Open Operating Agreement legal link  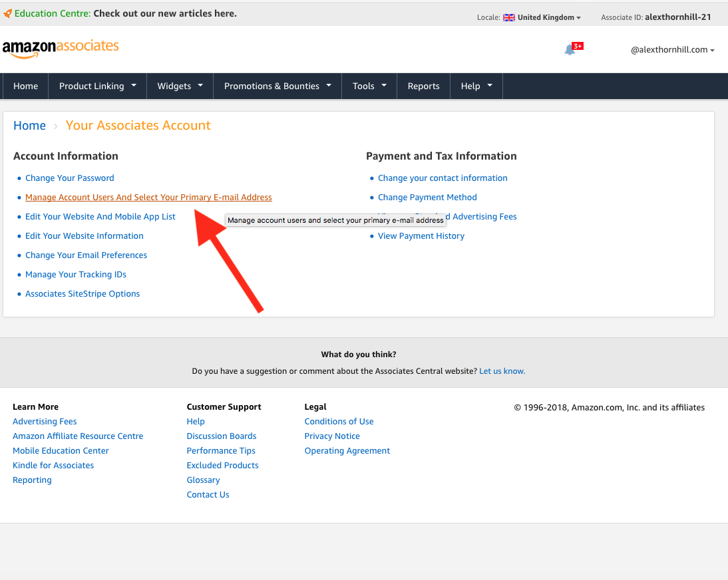click(x=347, y=450)
